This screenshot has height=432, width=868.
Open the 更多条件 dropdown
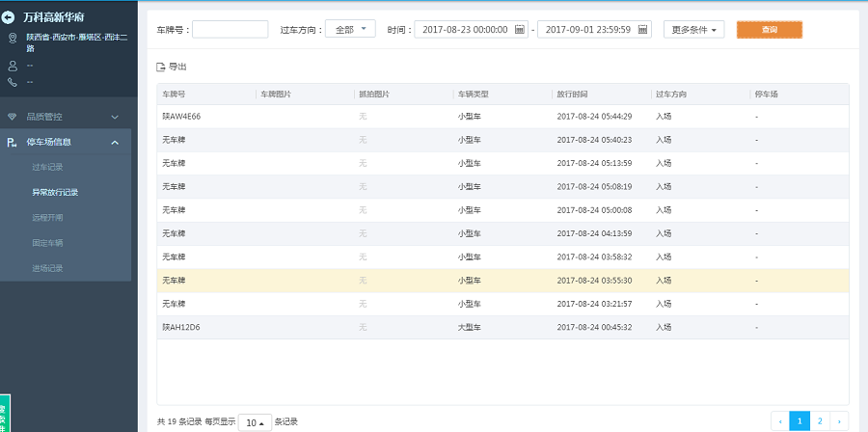click(693, 29)
